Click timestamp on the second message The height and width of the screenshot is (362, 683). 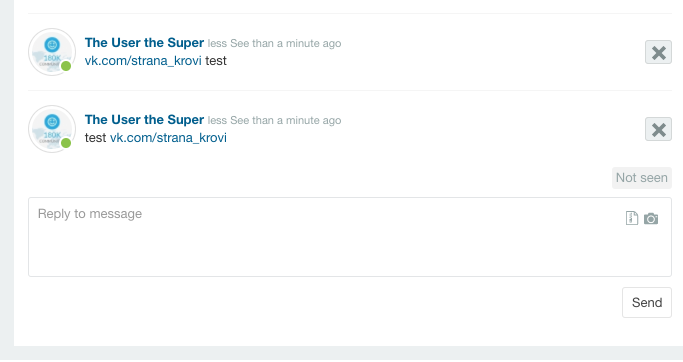coord(274,120)
